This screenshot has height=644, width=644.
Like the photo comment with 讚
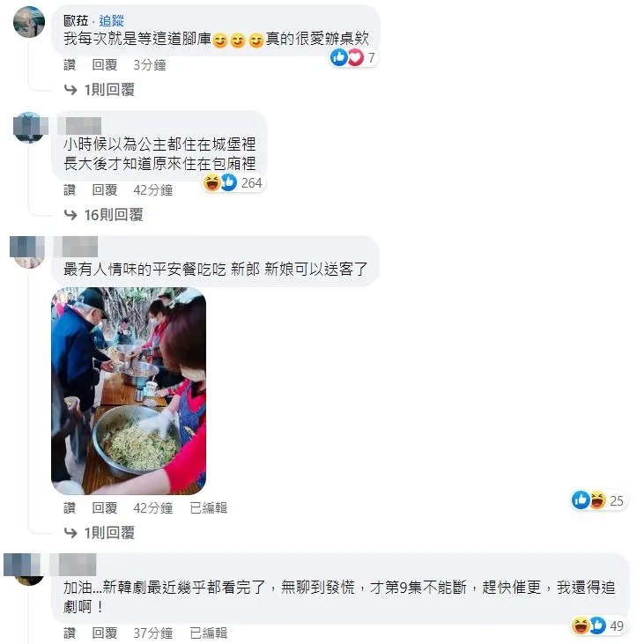point(70,508)
